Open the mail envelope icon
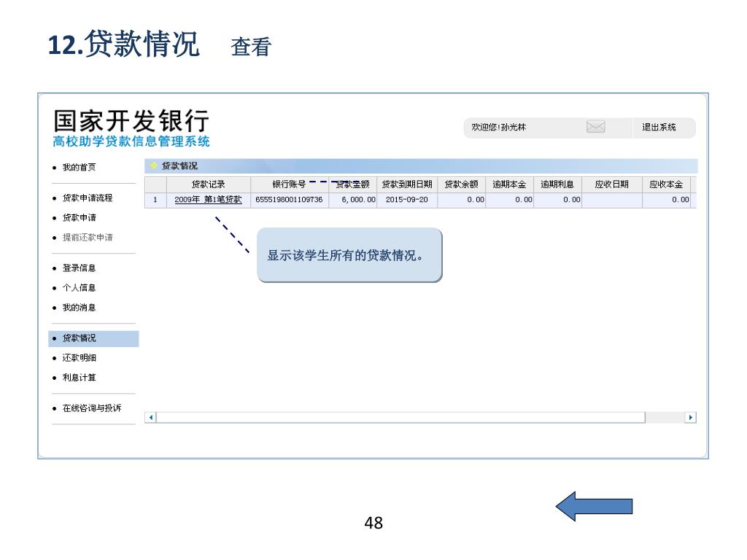Screen dimensions: 747x560 [x=595, y=127]
